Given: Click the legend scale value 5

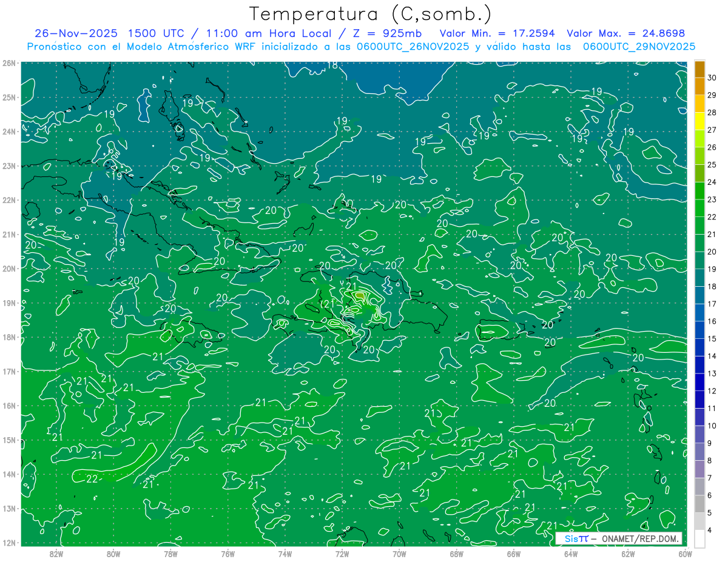Looking at the screenshot, I should (710, 512).
